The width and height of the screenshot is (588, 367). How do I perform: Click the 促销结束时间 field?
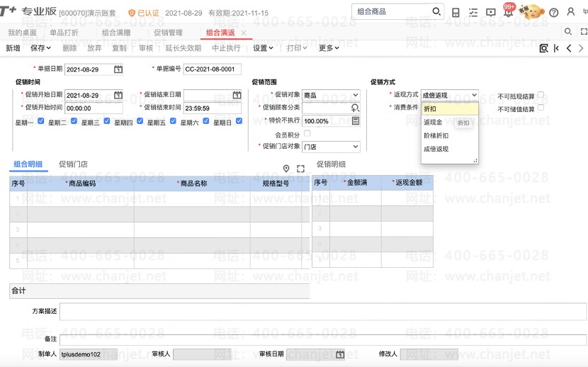213,108
